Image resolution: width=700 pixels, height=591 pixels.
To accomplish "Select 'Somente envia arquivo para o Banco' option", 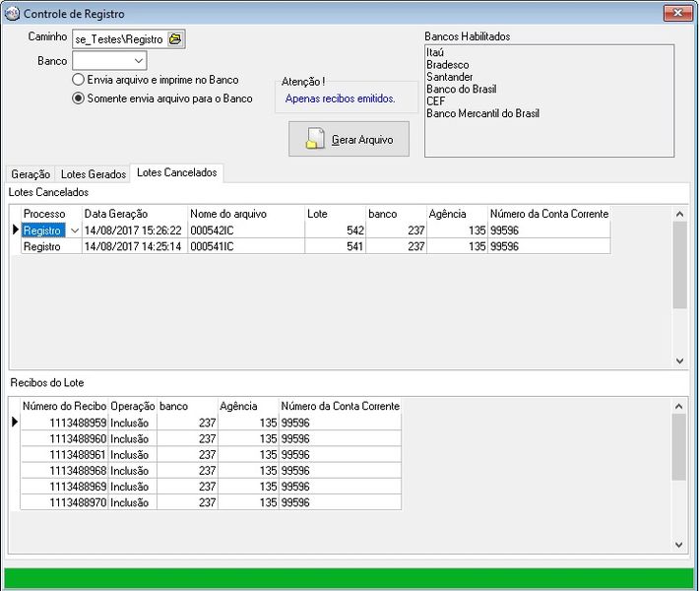I will 79,98.
